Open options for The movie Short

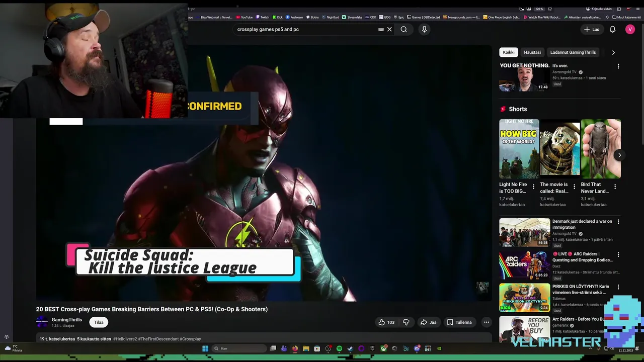click(574, 187)
